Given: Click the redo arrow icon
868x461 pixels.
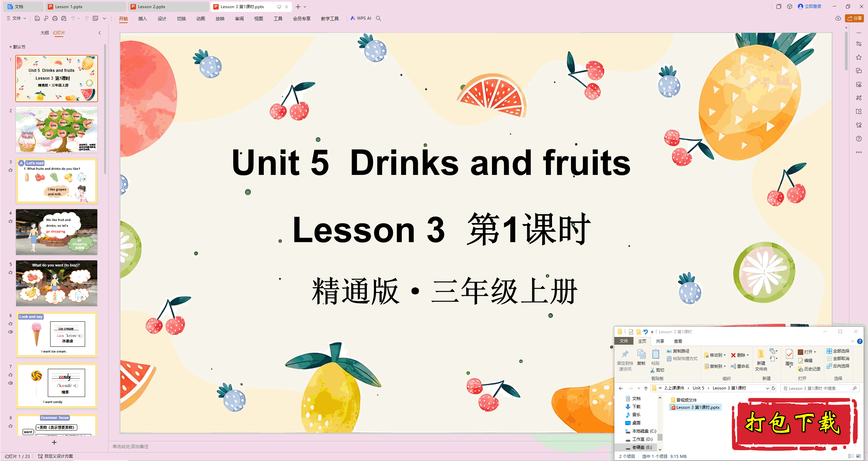Looking at the screenshot, I should (x=87, y=18).
